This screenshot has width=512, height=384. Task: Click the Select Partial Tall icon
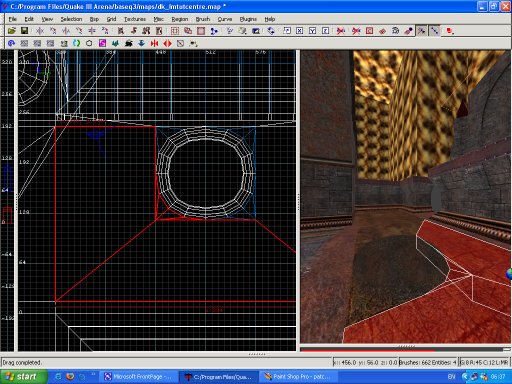[146, 31]
